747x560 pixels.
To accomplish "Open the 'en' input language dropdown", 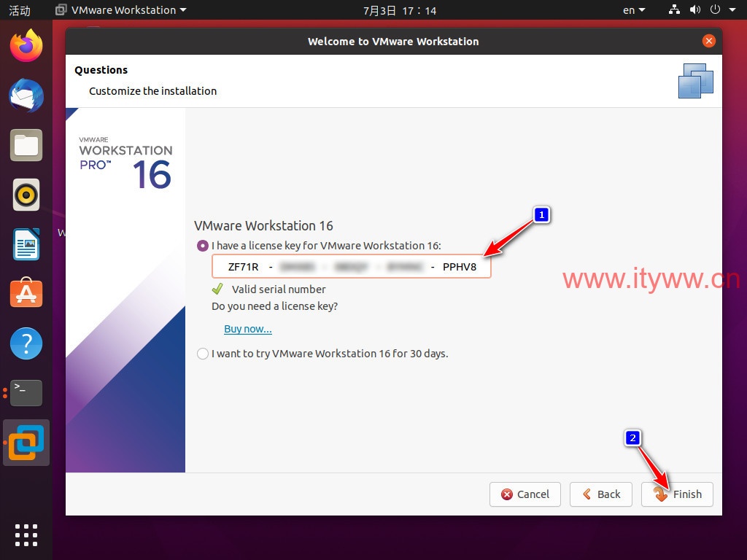I will (634, 10).
